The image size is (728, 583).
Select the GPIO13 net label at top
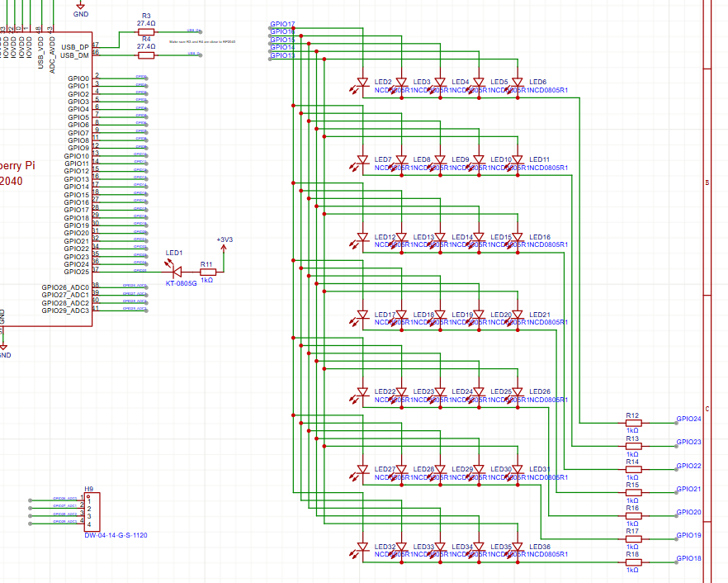[282, 55]
